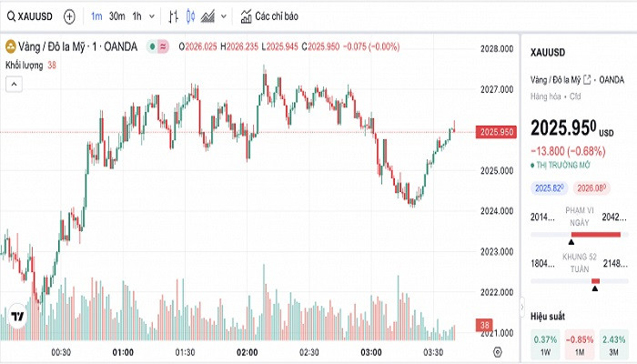
Task: Select the candlestick chart style icon
Action: (x=190, y=16)
